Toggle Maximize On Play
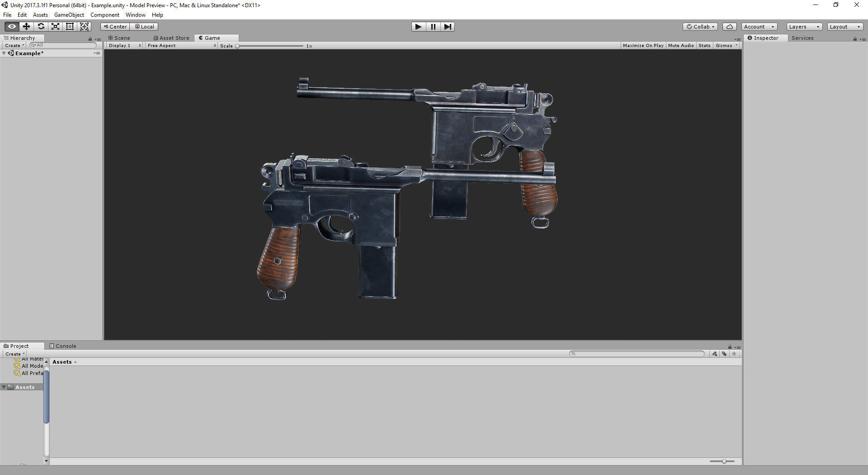This screenshot has height=475, width=868. [643, 46]
